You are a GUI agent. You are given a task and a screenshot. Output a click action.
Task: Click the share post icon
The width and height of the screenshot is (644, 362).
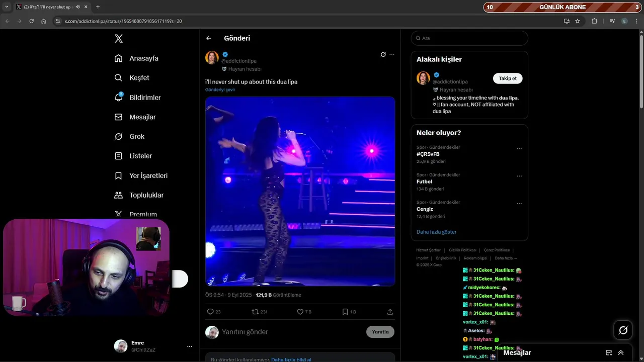tap(390, 312)
